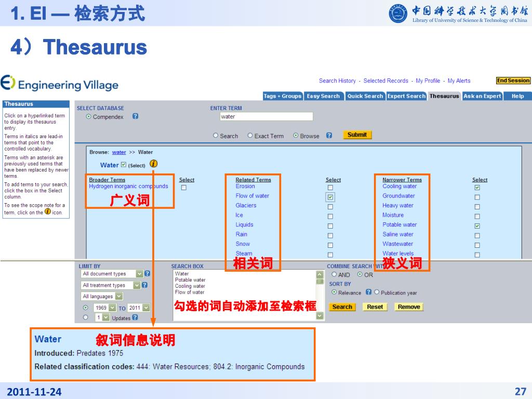Switch to the Expert Search tab

coord(406,96)
